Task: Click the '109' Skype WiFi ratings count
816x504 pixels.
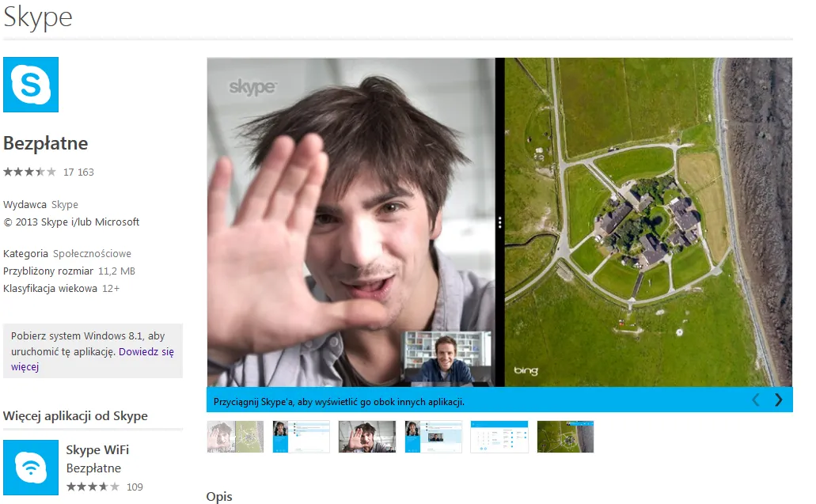Action: (x=135, y=487)
